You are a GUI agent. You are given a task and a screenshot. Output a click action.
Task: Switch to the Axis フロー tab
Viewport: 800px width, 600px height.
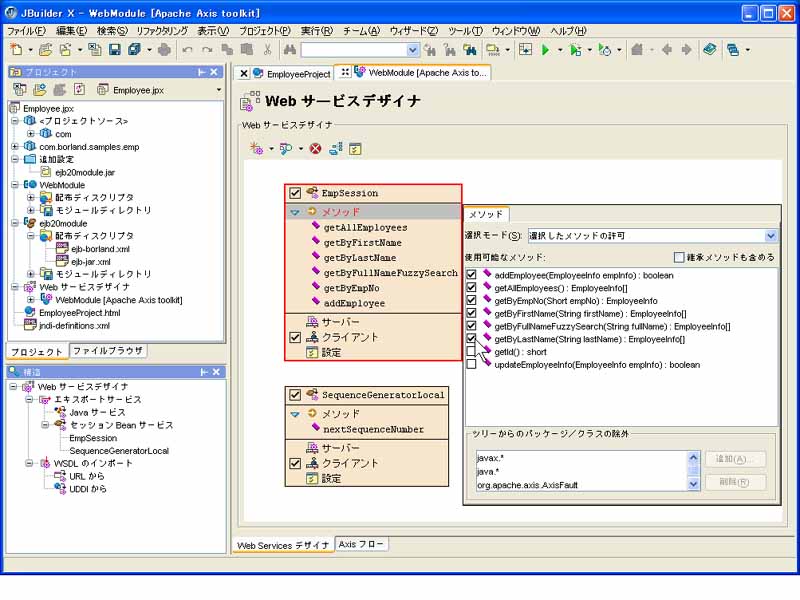pos(361,544)
